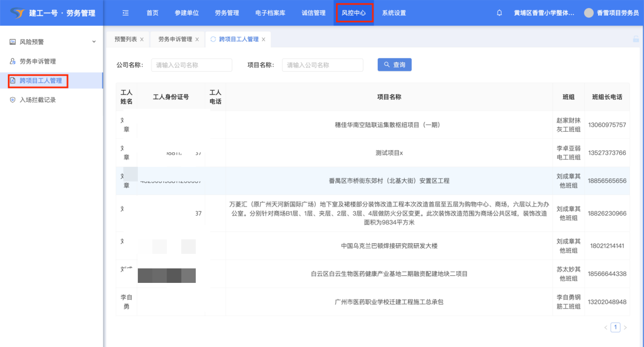
Task: Open the 风控中心 top menu
Action: (x=354, y=13)
